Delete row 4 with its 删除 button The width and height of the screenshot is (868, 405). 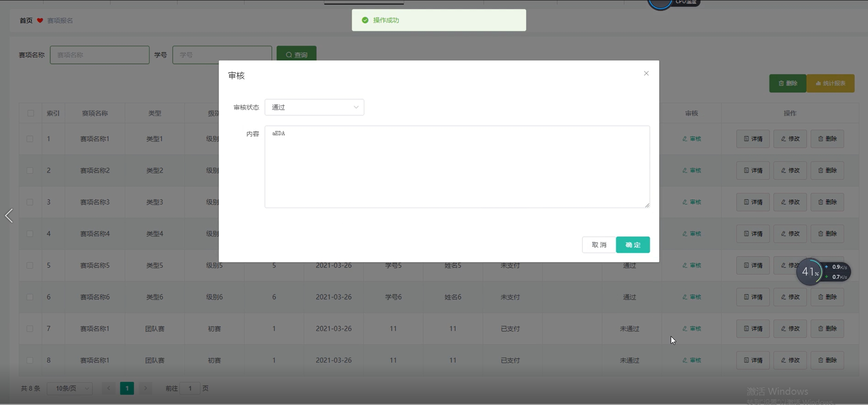click(827, 234)
